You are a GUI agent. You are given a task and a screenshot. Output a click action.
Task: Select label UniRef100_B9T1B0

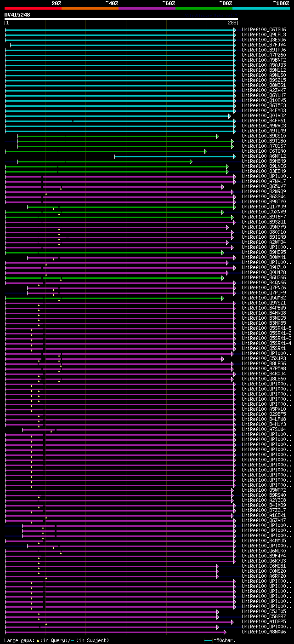pos(264,141)
